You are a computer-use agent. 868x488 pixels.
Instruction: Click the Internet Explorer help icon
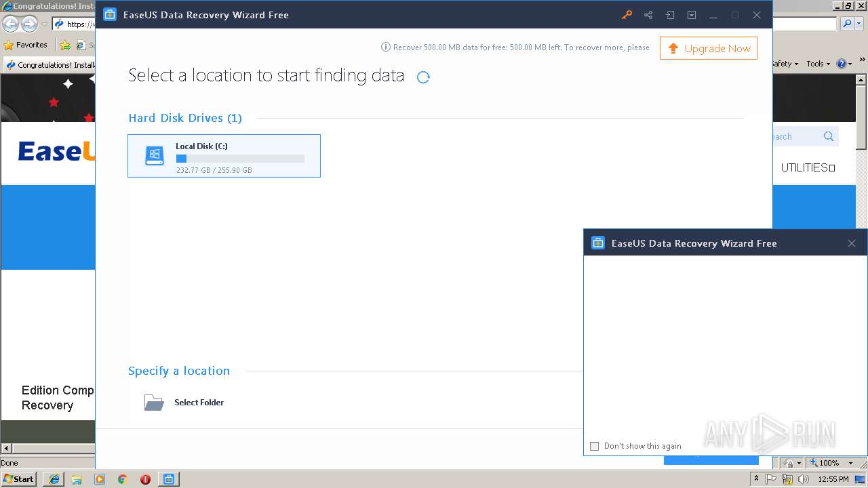tap(842, 64)
